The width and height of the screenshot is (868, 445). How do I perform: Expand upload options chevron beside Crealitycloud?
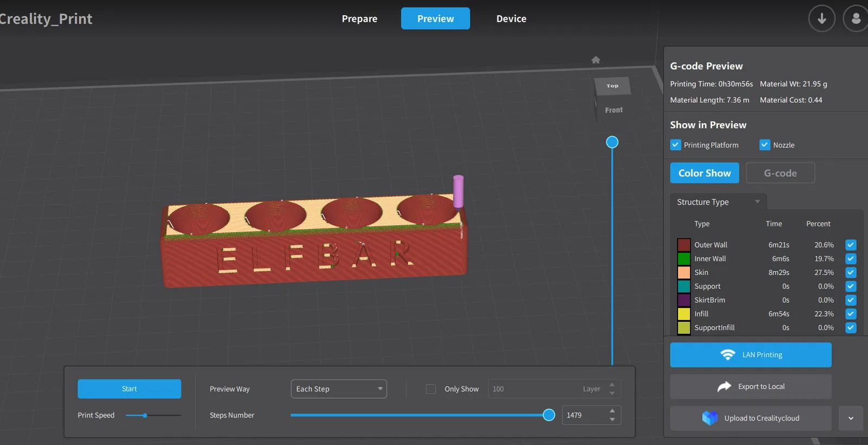coord(851,418)
